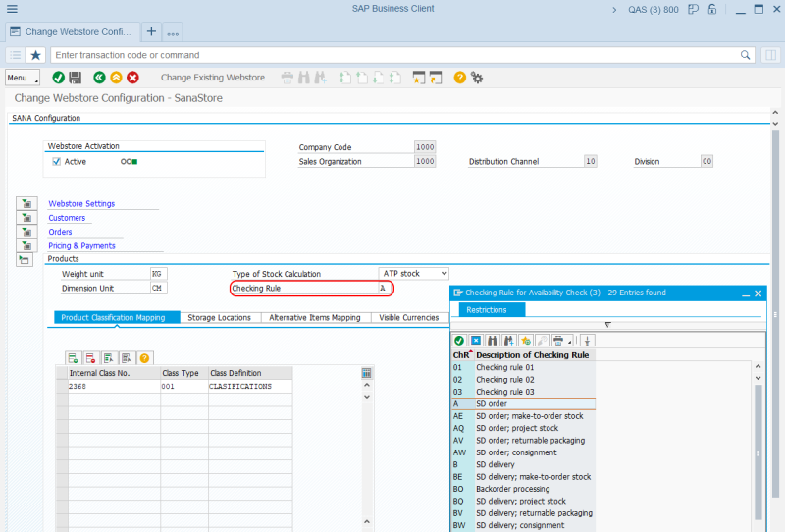Expand the Pricing & Payments section
Viewport: 785px width, 532px height.
pyautogui.click(x=26, y=246)
